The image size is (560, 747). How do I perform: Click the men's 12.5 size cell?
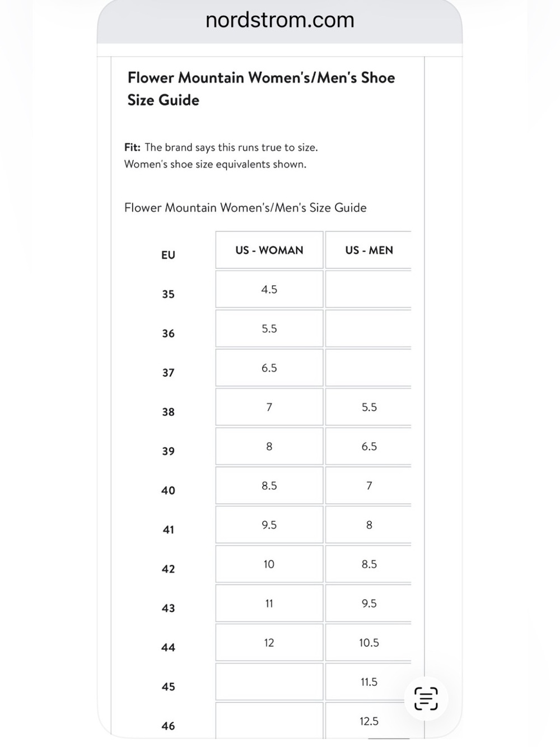(368, 720)
